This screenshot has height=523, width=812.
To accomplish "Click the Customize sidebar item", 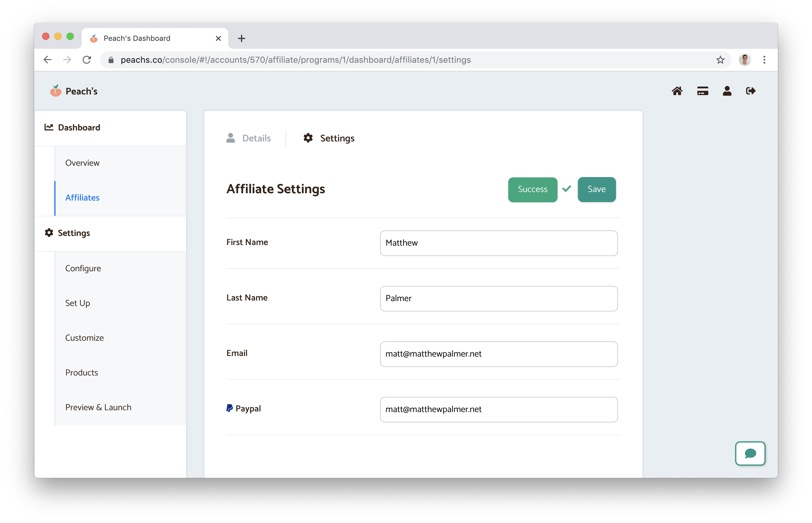I will pyautogui.click(x=84, y=338).
